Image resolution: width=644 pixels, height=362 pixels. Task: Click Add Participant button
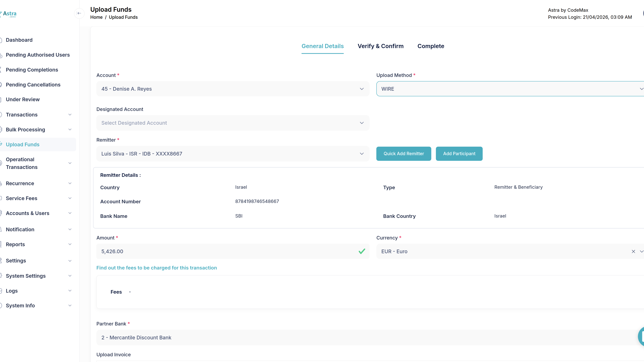459,154
